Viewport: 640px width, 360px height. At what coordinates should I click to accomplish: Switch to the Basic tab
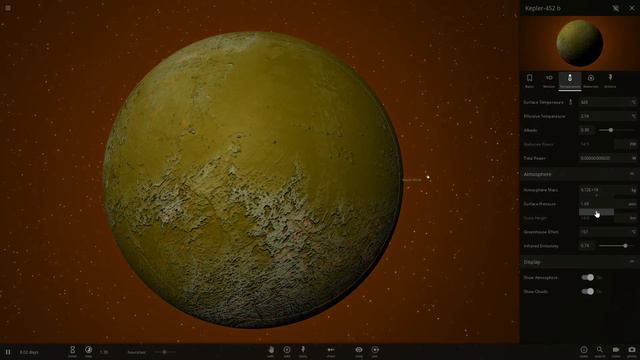[529, 81]
